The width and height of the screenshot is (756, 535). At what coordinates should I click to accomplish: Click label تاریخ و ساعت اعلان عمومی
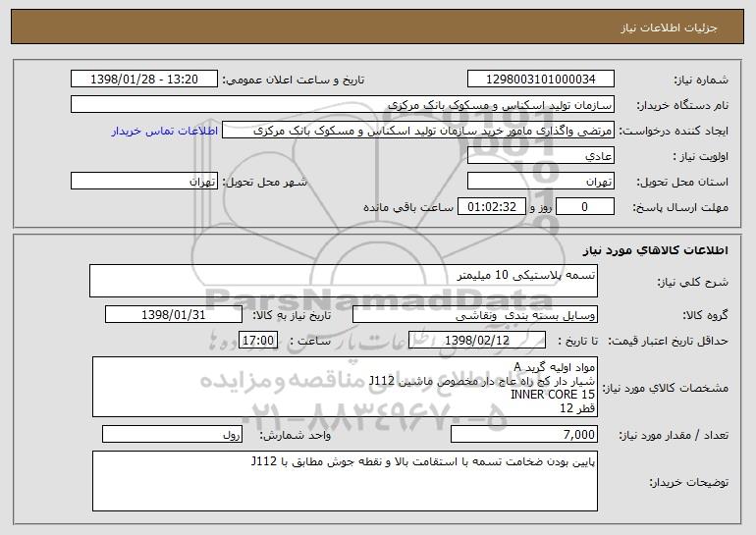(x=294, y=80)
